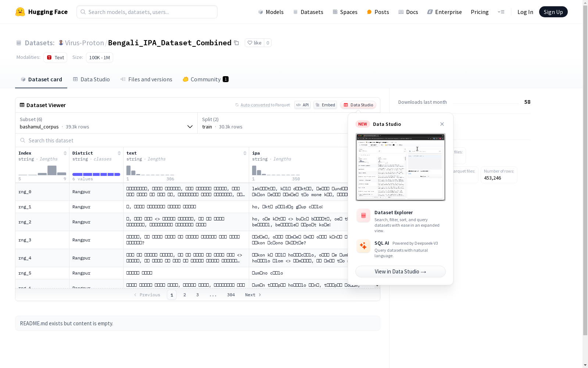The width and height of the screenshot is (588, 368).
Task: Click Next page in pagination
Action: point(253,295)
